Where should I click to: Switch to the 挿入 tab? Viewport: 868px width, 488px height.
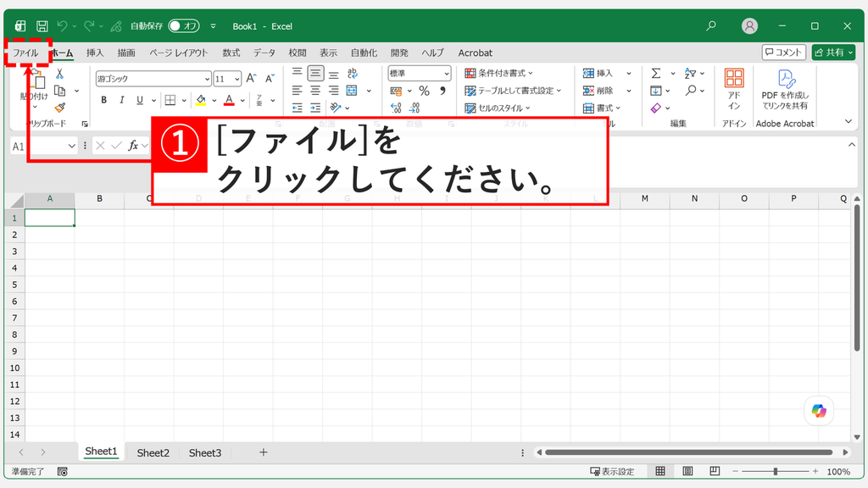(x=95, y=53)
